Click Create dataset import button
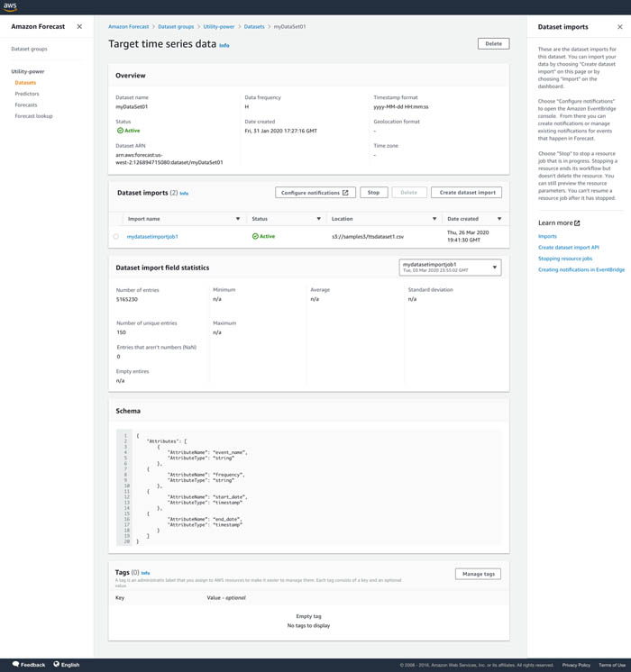631x672 pixels. pos(467,193)
